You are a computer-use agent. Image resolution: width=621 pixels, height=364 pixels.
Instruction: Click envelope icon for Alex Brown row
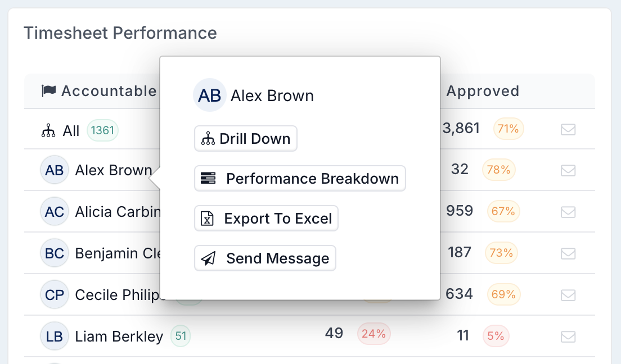tap(568, 171)
